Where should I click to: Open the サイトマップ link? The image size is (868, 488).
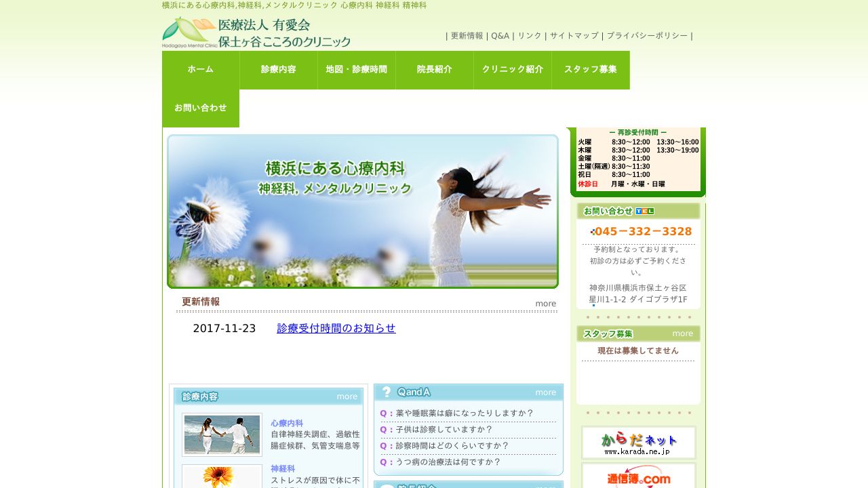tap(573, 35)
